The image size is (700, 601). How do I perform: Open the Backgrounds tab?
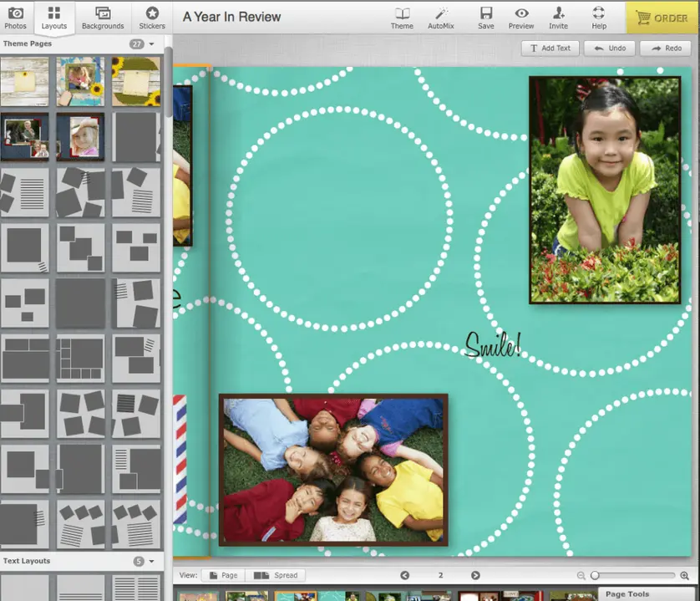tap(103, 18)
